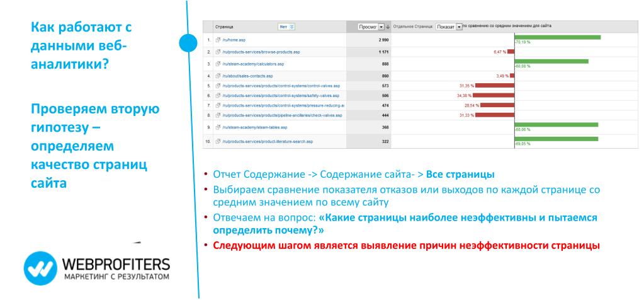Select the 368 pageviews cell
Image resolution: width=644 pixels, height=300 pixels.
click(385, 127)
